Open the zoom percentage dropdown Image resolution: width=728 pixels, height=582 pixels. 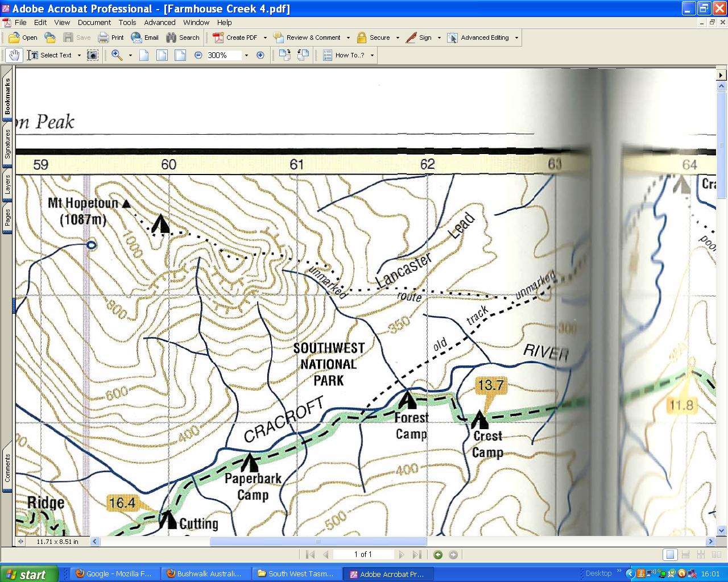coord(246,55)
